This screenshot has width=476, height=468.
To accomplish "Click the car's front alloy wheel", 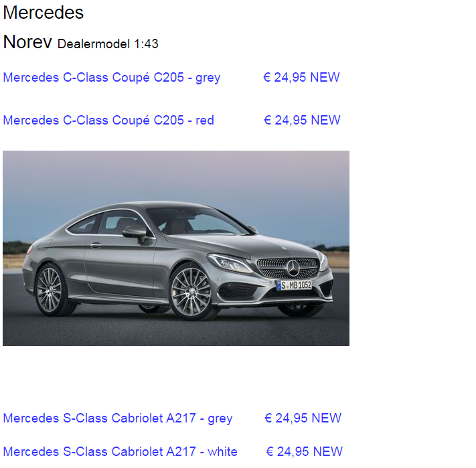I will pos(191,292).
